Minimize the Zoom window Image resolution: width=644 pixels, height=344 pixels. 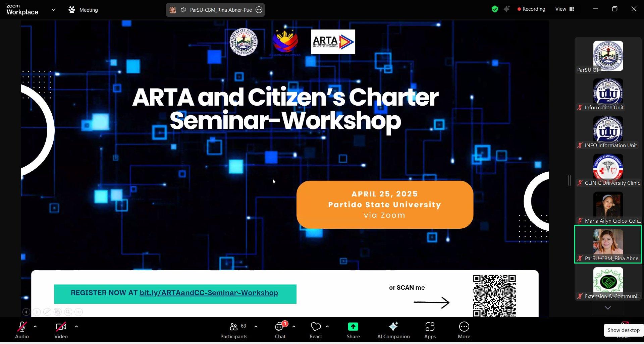595,9
